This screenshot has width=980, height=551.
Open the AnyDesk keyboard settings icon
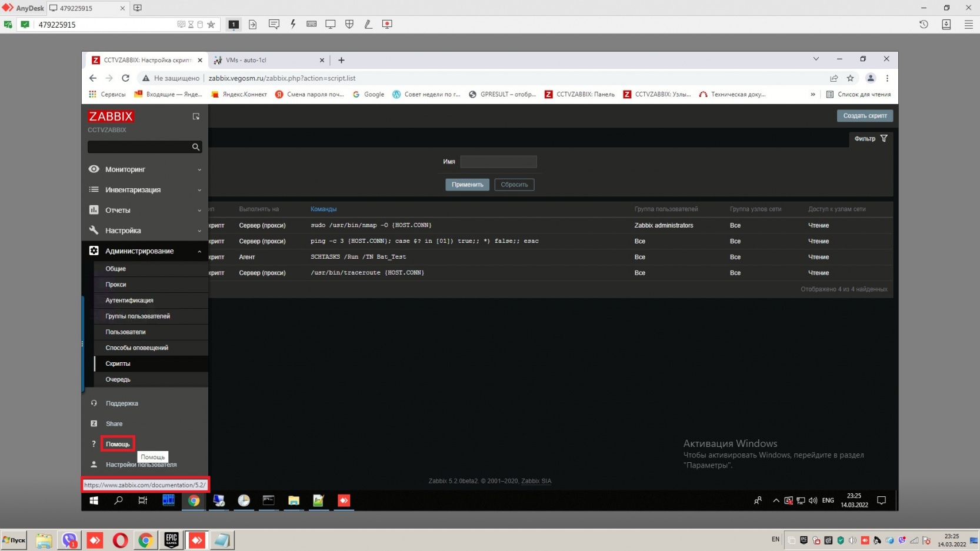312,24
